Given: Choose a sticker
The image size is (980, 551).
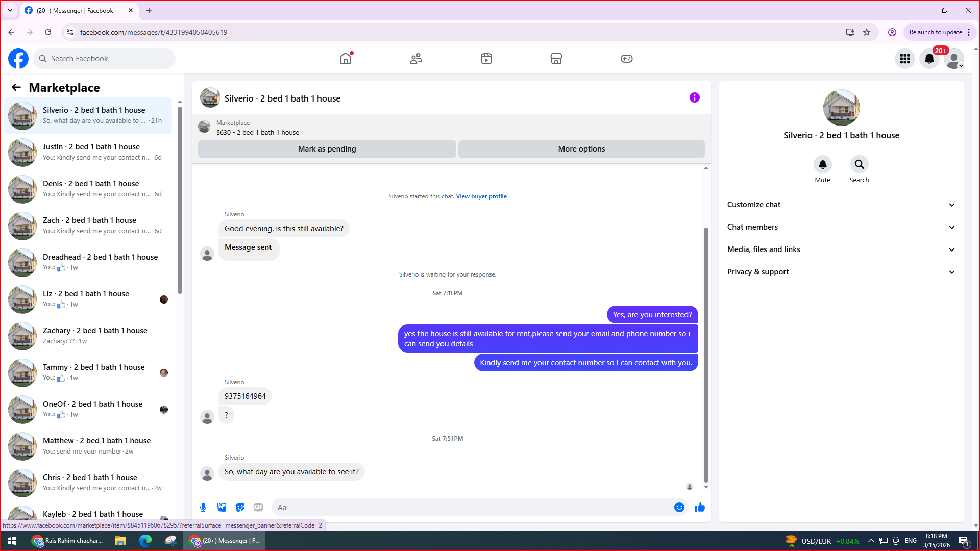Looking at the screenshot, I should (240, 507).
